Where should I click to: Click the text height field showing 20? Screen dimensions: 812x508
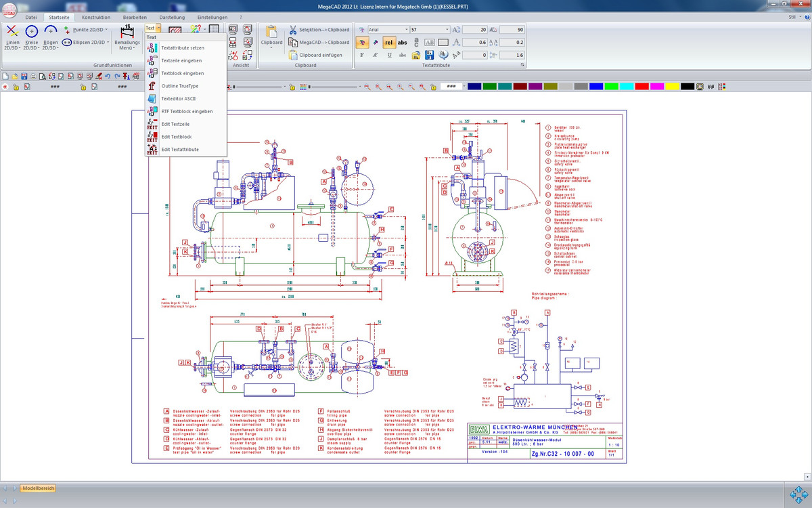click(x=475, y=30)
